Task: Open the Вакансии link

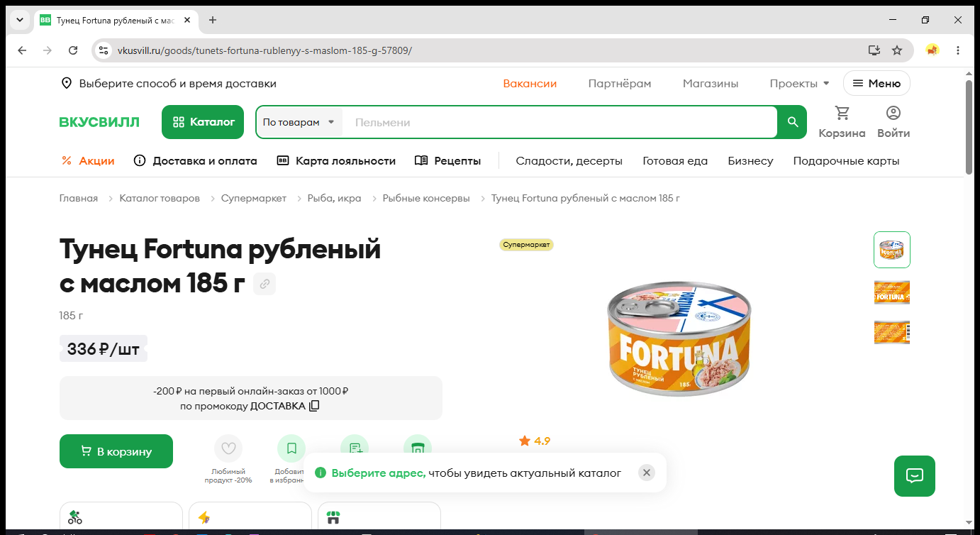Action: (x=530, y=84)
